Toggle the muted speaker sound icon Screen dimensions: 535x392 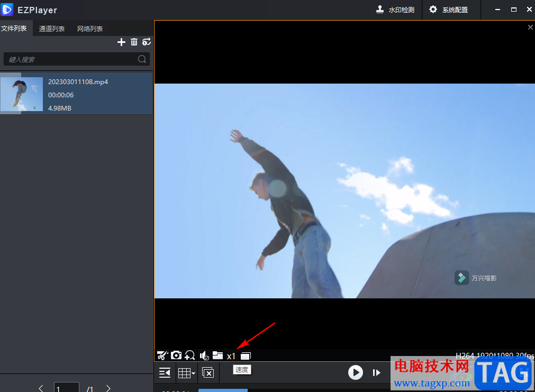click(204, 355)
